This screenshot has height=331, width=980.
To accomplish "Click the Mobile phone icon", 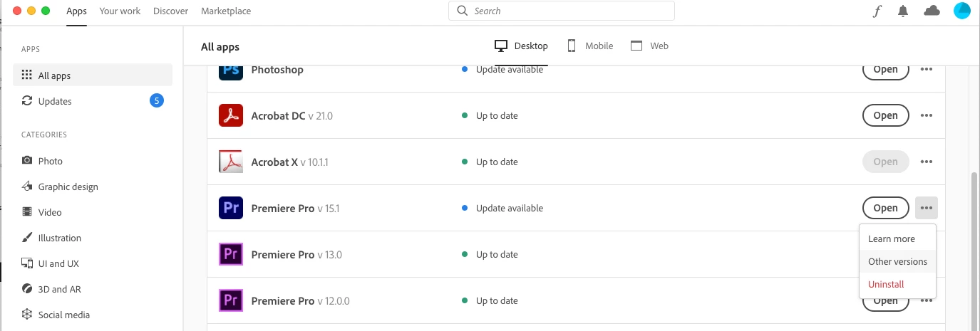I will pyautogui.click(x=572, y=46).
